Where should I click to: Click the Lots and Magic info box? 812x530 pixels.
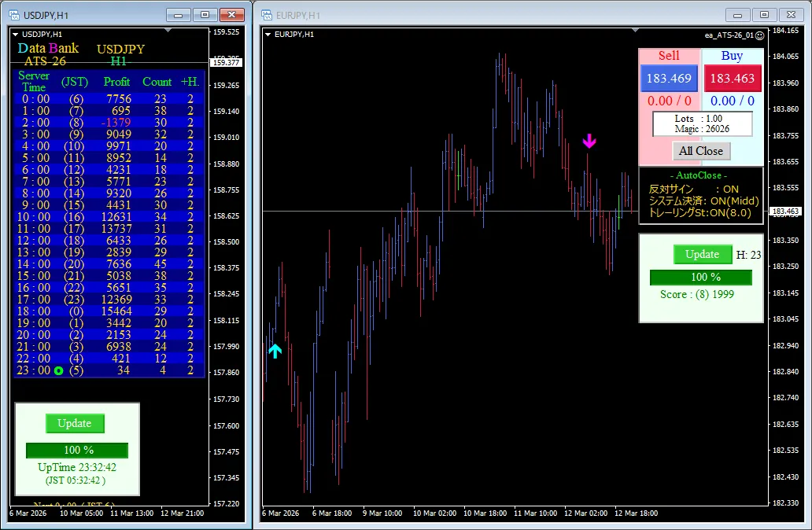(x=702, y=123)
